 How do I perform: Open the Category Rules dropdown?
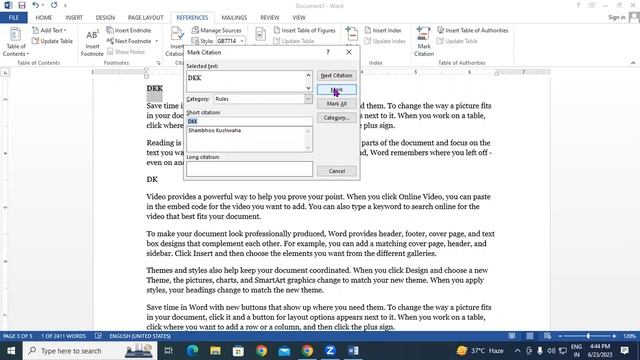pos(308,99)
